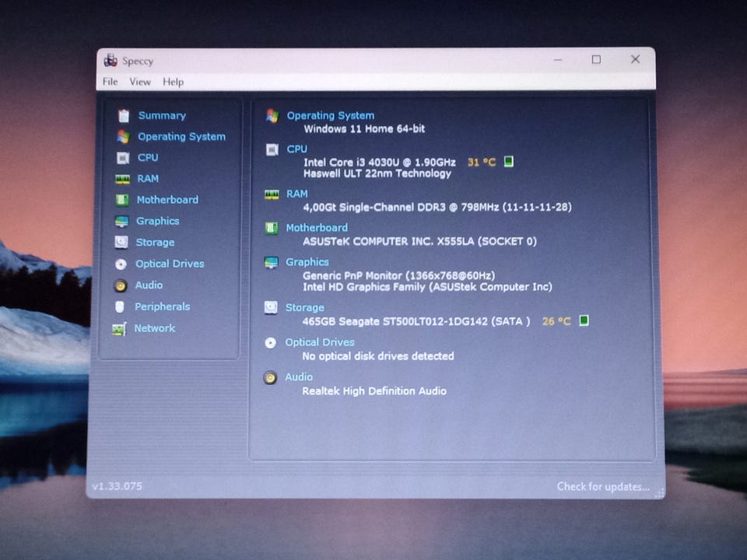Click the Optical Drives disc icon in sidebar
Viewport: 747px width, 560px height.
(x=121, y=264)
